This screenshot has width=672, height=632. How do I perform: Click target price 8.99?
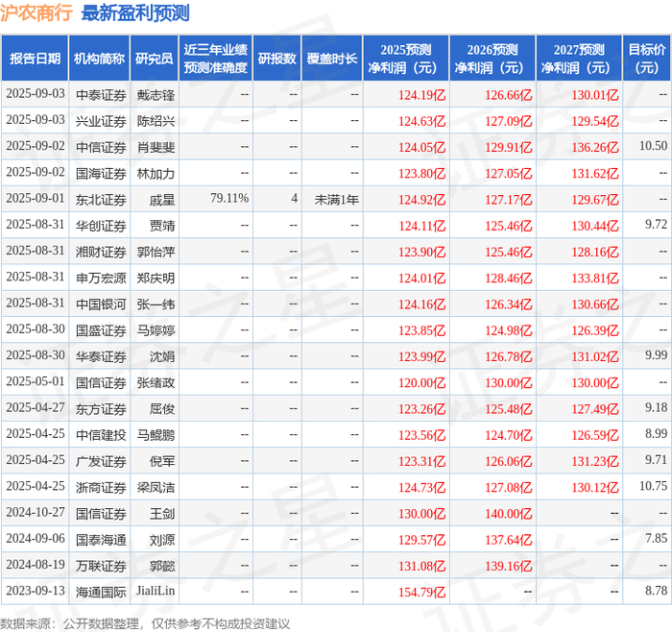click(x=656, y=433)
